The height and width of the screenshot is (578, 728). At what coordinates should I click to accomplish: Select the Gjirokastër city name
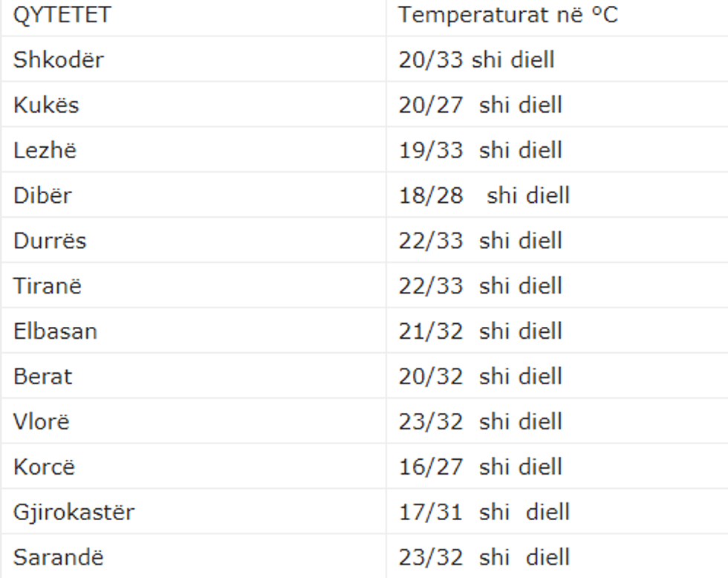point(74,512)
